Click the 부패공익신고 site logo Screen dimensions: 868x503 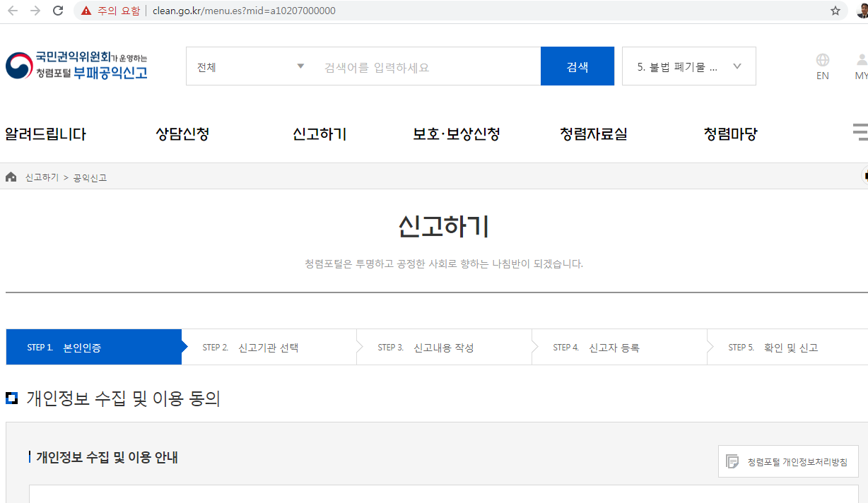coord(76,65)
